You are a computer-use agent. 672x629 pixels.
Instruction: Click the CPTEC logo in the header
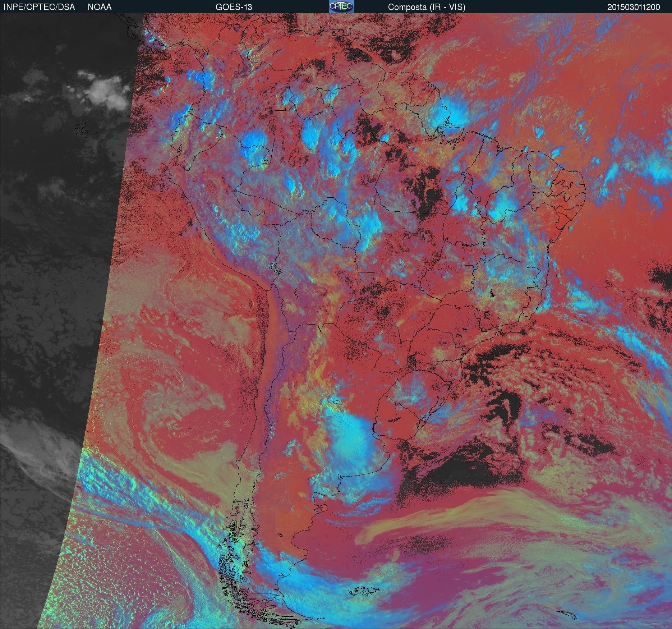pos(341,6)
